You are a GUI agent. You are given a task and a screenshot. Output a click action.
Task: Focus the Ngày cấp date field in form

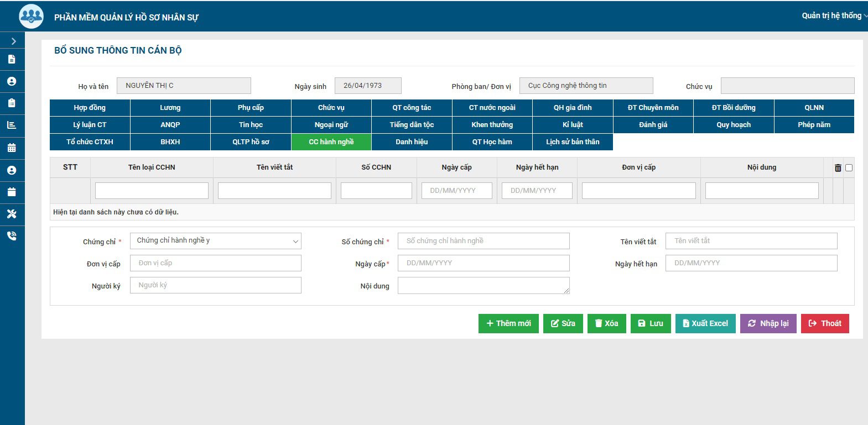(483, 263)
